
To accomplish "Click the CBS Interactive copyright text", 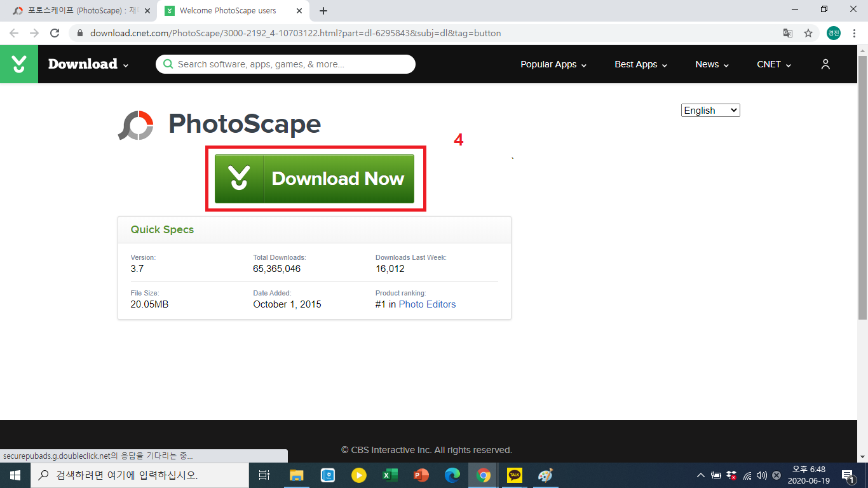I will [426, 450].
